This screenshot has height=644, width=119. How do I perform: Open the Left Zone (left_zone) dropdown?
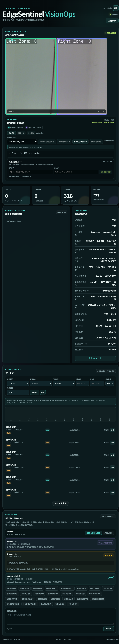click(x=22, y=142)
